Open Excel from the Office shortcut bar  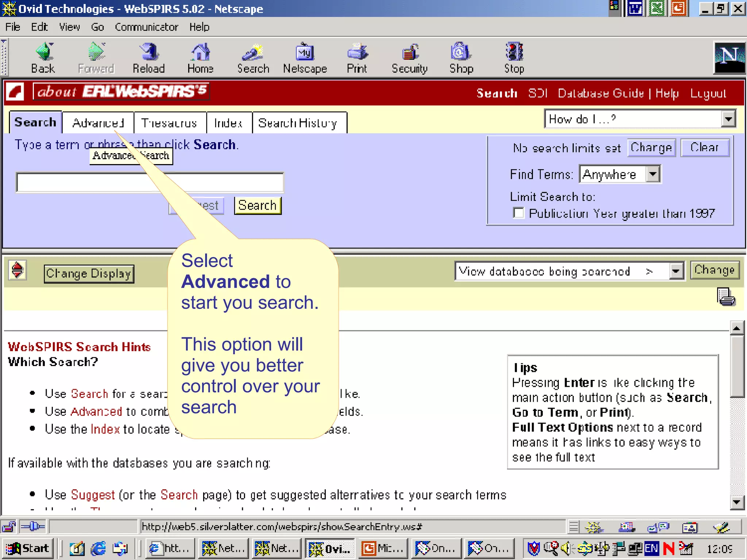click(657, 8)
